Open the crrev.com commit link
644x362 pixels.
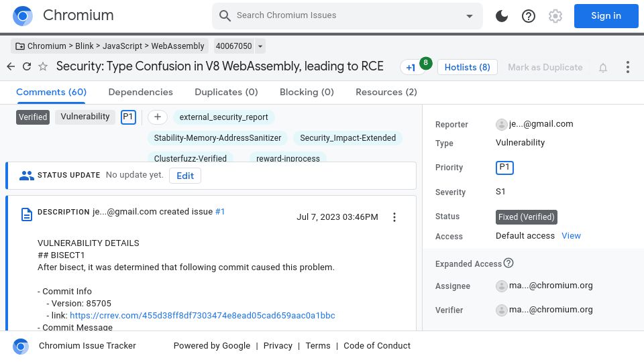pyautogui.click(x=203, y=316)
